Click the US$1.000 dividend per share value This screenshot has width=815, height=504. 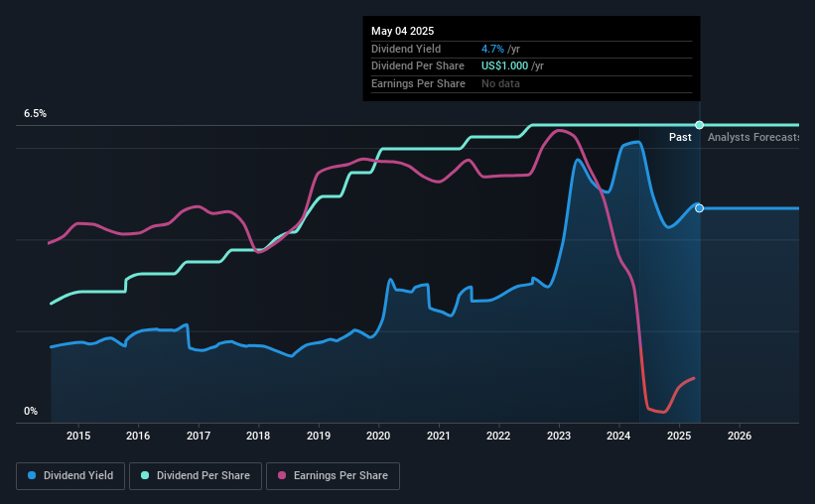(x=504, y=66)
